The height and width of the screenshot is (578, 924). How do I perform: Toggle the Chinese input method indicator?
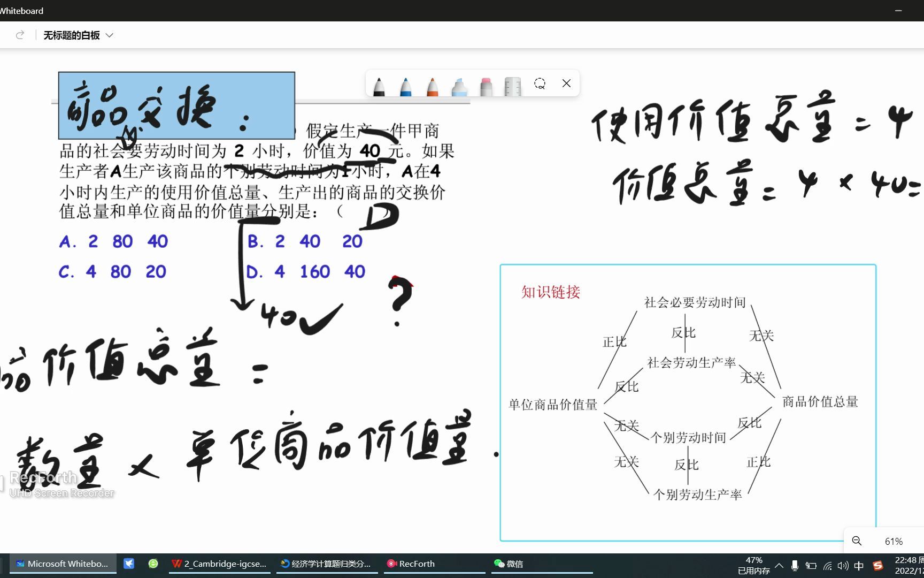point(859,566)
